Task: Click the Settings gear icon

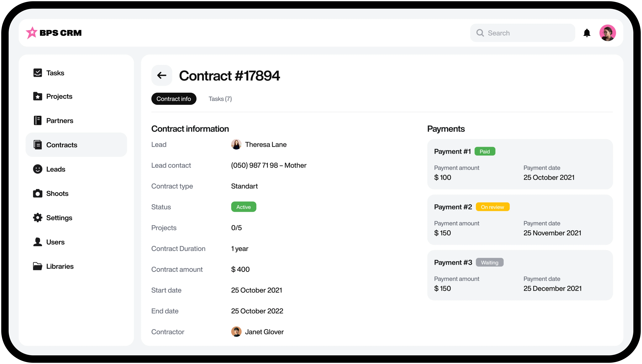Action: pyautogui.click(x=38, y=218)
